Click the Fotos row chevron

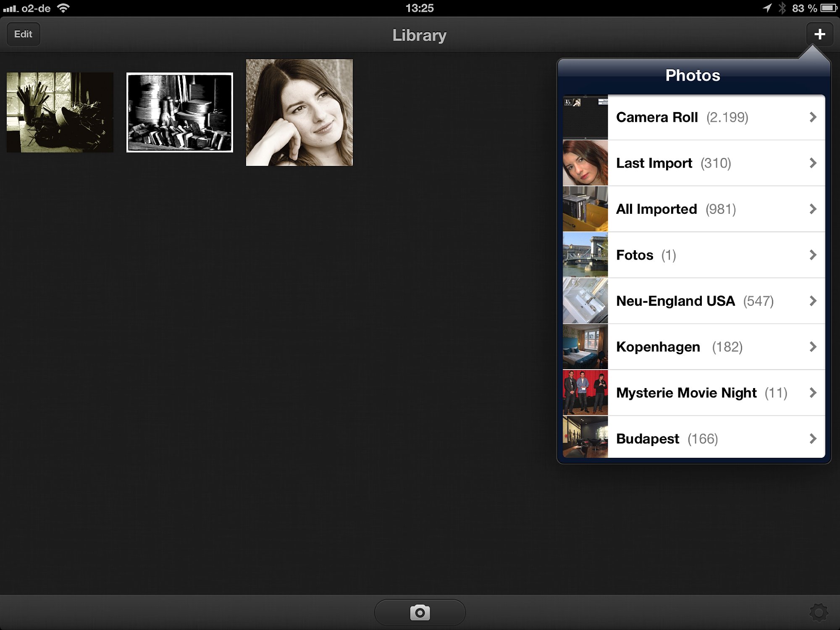(813, 255)
